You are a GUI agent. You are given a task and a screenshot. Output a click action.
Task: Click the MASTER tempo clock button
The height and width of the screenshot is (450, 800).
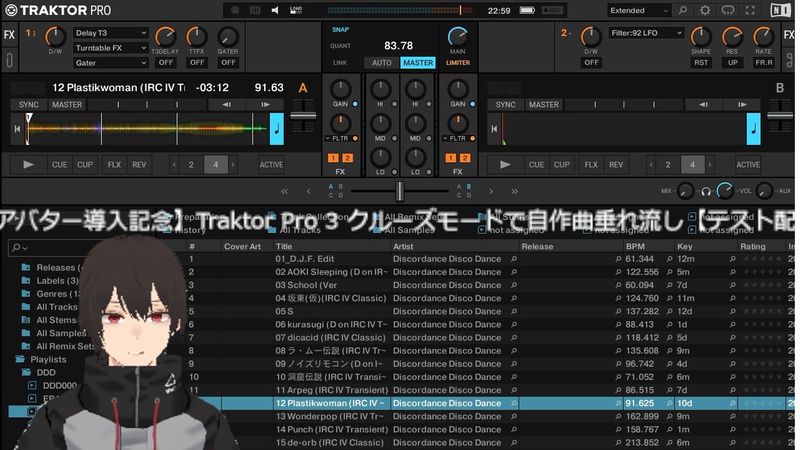[417, 62]
